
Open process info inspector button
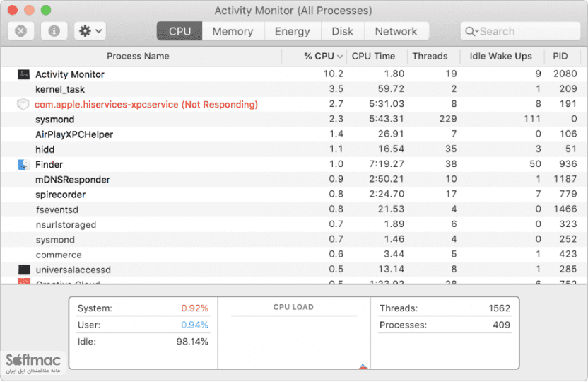pyautogui.click(x=54, y=31)
